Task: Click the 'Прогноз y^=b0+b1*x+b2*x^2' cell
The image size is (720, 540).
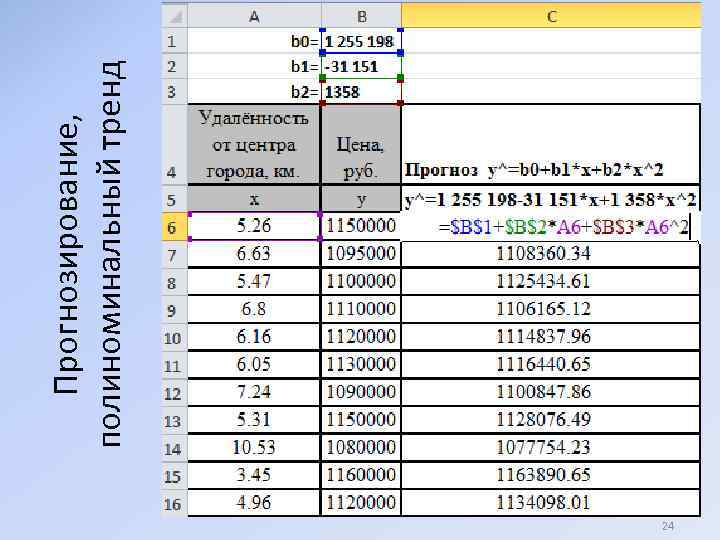Action: tap(551, 145)
